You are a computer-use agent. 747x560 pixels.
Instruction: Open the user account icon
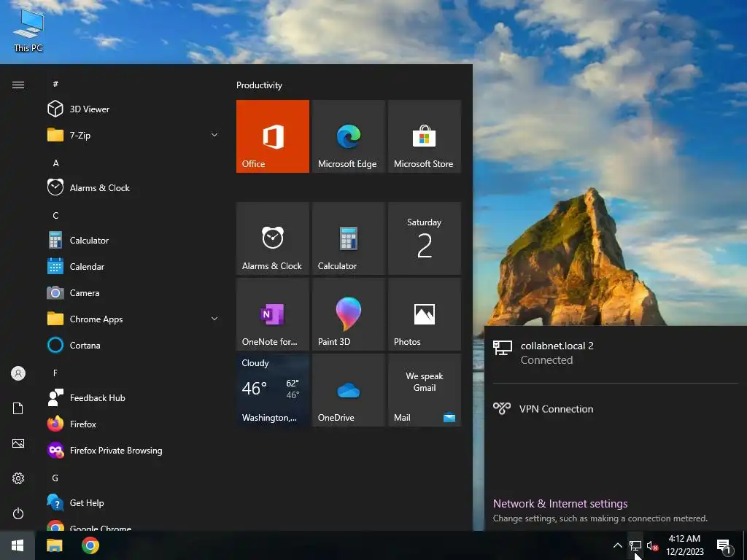pyautogui.click(x=18, y=373)
